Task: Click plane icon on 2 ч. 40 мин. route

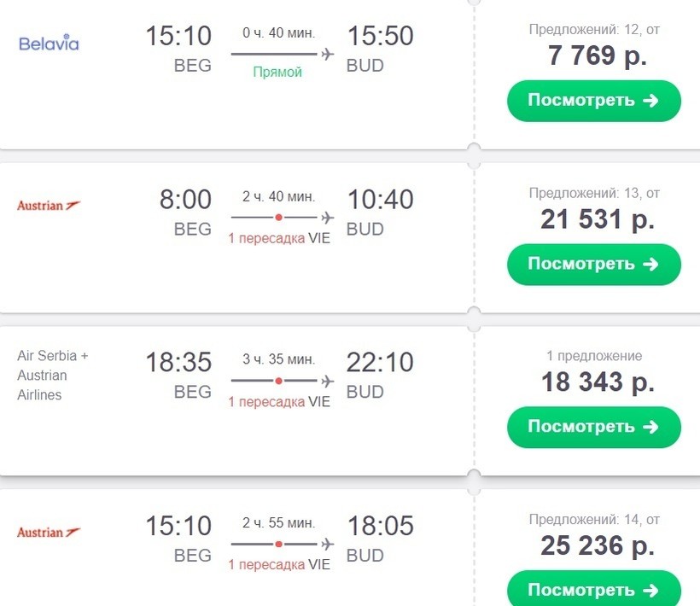Action: tap(327, 218)
